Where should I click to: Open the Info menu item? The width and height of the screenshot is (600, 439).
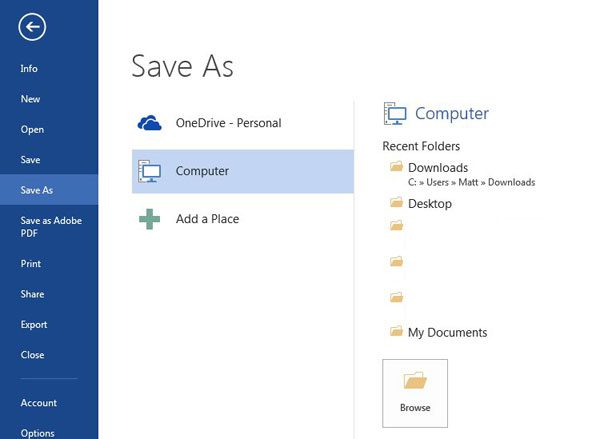point(29,69)
